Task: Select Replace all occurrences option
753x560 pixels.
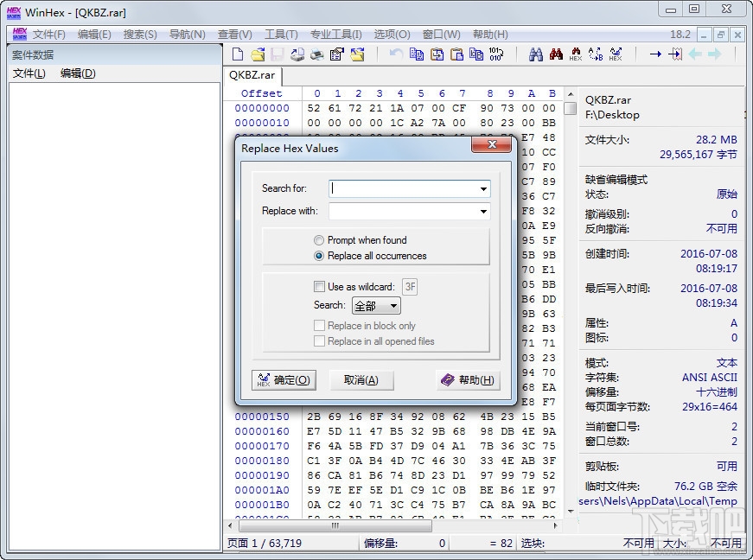Action: pos(320,255)
